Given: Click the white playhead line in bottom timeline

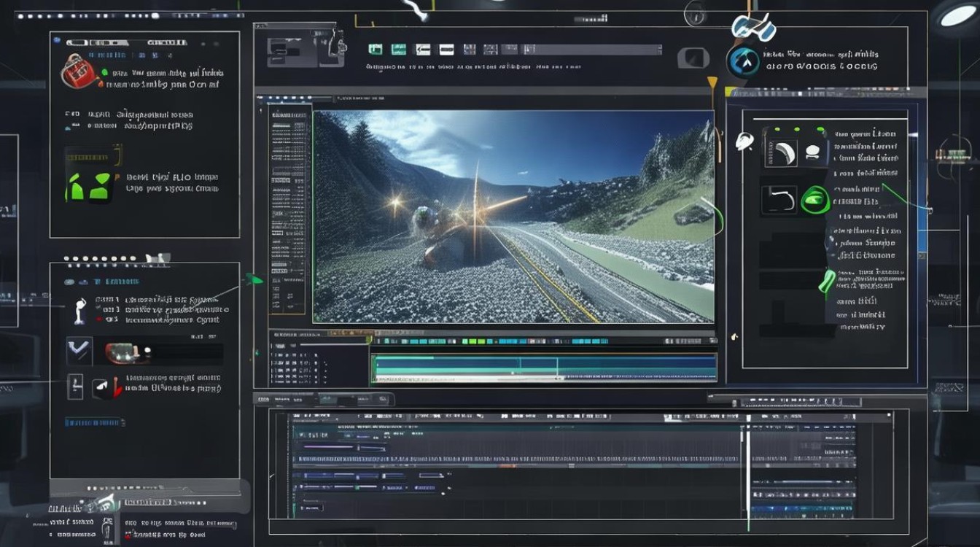Looking at the screenshot, I should (x=748, y=467).
